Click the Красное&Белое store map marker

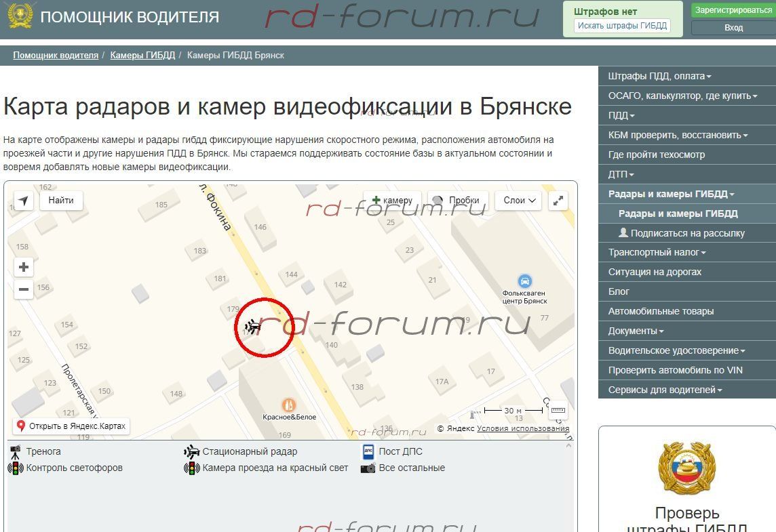[289, 405]
